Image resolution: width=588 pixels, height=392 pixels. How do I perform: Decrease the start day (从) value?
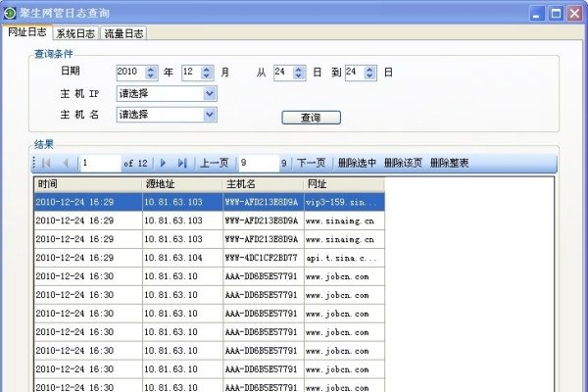tap(299, 75)
